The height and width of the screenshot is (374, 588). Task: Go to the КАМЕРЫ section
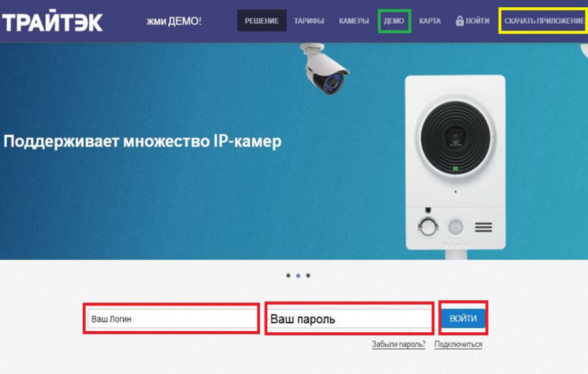[x=354, y=21]
